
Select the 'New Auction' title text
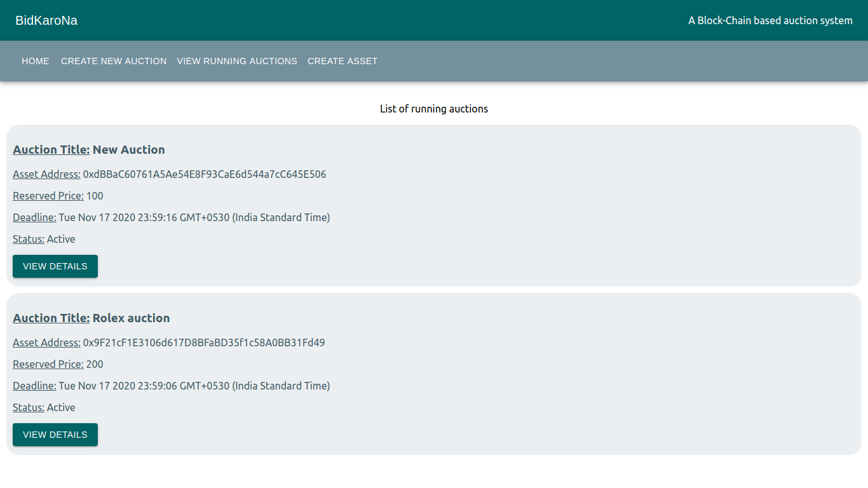tap(129, 149)
